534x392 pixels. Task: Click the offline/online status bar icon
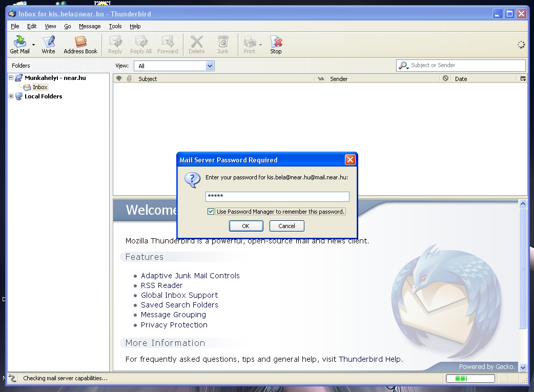[13, 378]
